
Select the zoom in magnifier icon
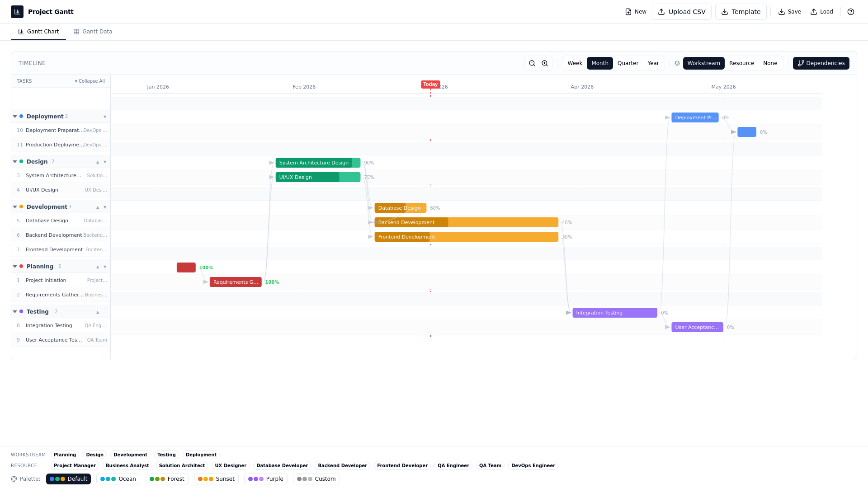[544, 63]
